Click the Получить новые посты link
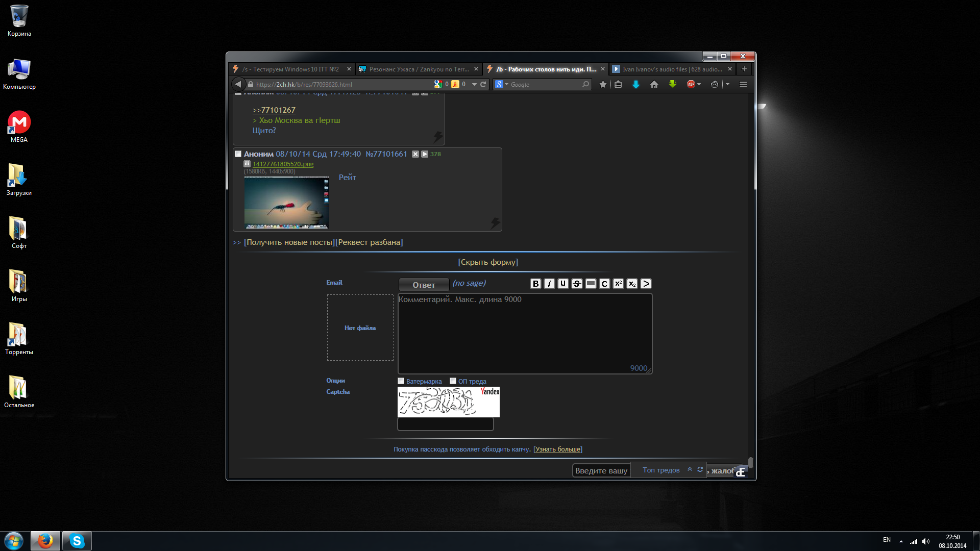Viewport: 980px width, 551px height. click(x=290, y=242)
